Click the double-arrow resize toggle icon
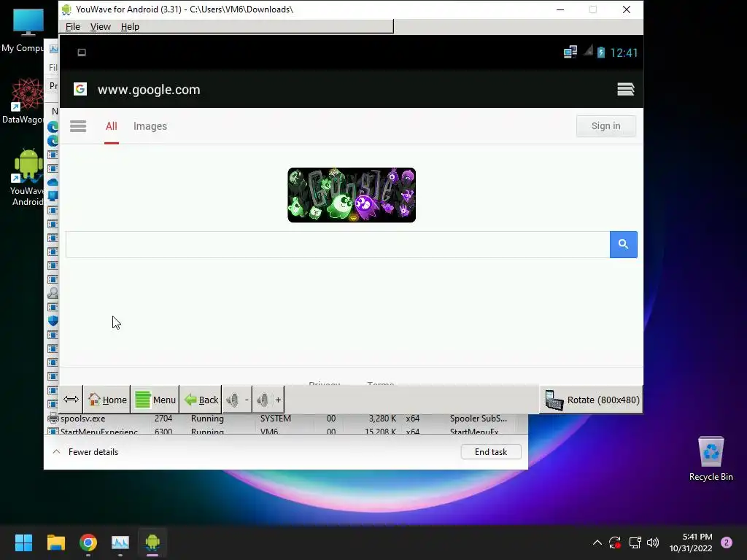Screen dimensions: 747x560 point(71,399)
